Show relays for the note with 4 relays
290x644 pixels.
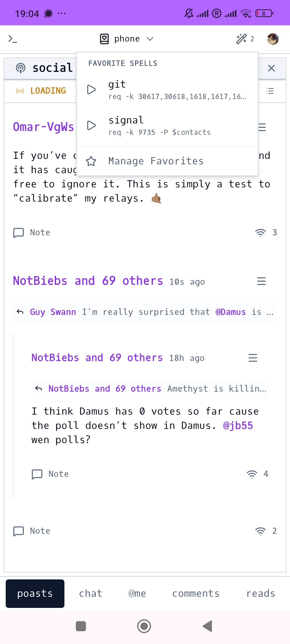(x=257, y=474)
